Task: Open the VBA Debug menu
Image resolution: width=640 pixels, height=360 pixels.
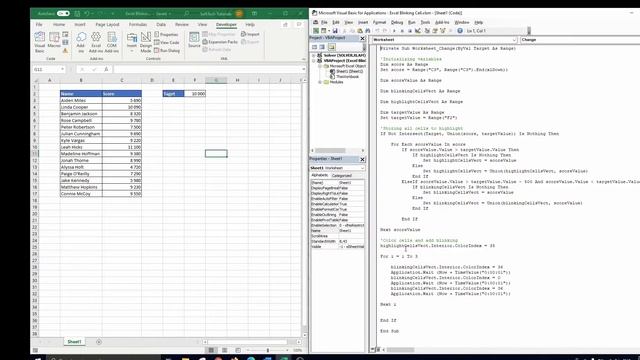Action: pos(397,22)
